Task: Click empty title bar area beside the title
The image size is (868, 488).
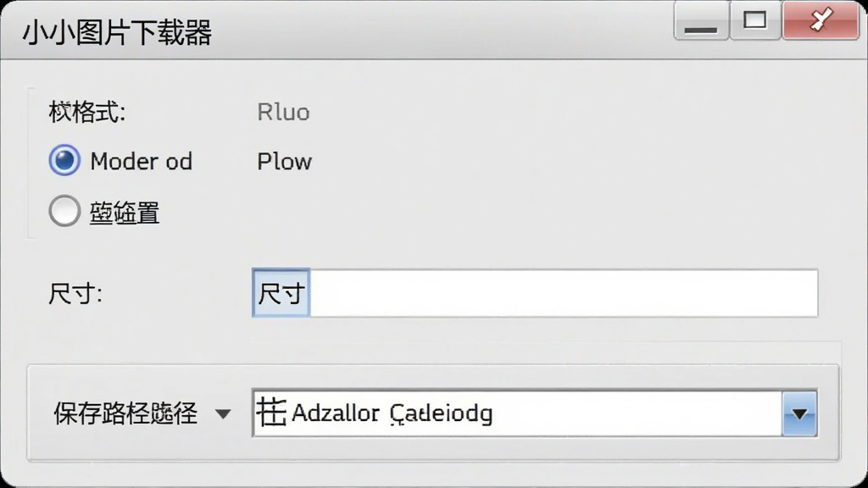Action: (x=442, y=30)
